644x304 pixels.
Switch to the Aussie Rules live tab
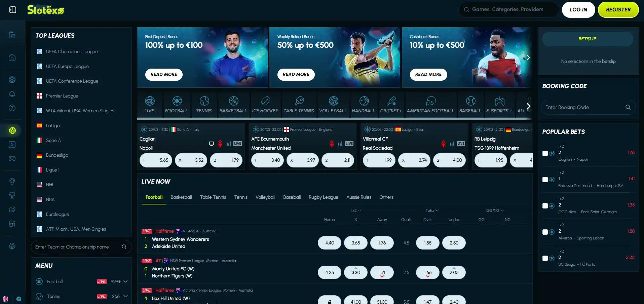tap(359, 197)
